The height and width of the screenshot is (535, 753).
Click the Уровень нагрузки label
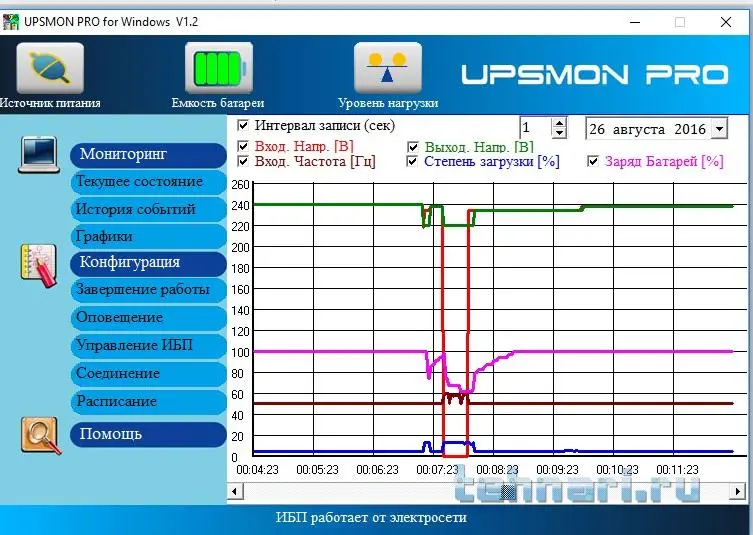388,103
